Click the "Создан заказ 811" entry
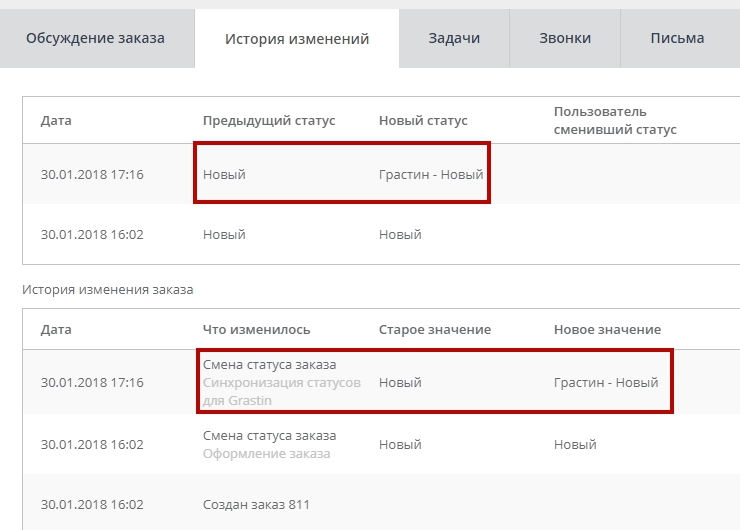This screenshot has height=530, width=740. (256, 505)
